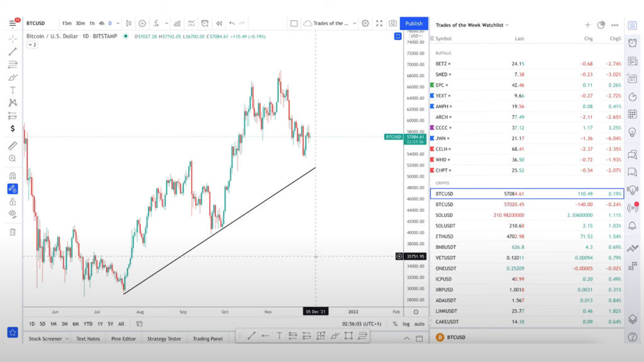Open the calendar panel in right sidebar
644x362 pixels.
[x=633, y=114]
